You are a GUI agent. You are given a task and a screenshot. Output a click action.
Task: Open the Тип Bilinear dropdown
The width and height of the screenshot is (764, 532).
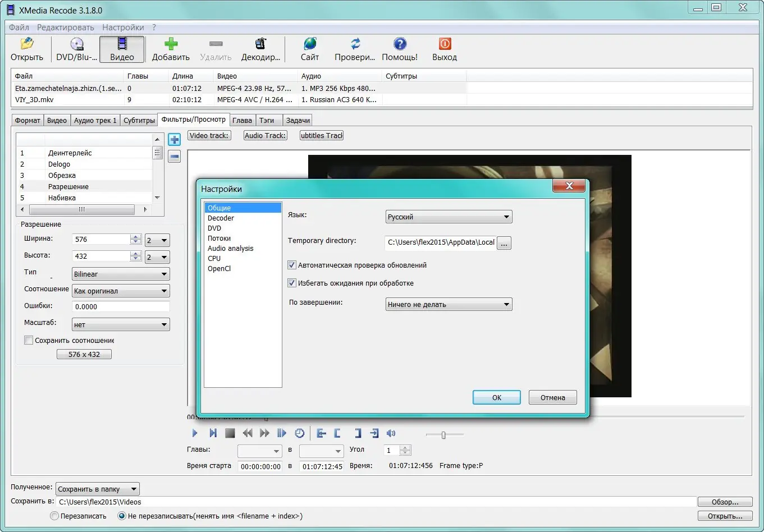coord(121,274)
